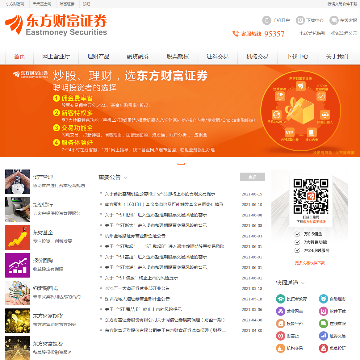The height and width of the screenshot is (360, 360).
Task: Click the top icon of the banner wheel
Action: (301, 86)
